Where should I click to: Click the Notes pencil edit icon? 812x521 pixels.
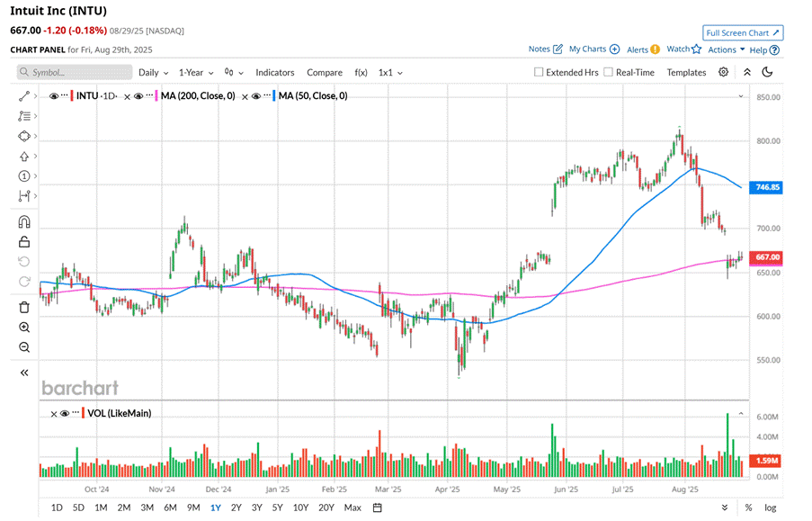558,49
